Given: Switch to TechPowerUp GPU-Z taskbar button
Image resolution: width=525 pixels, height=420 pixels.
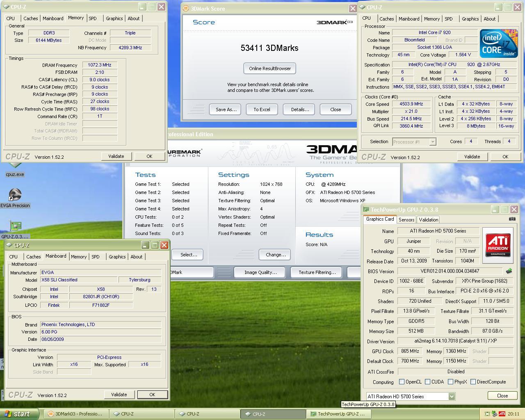Looking at the screenshot, I should click(339, 414).
